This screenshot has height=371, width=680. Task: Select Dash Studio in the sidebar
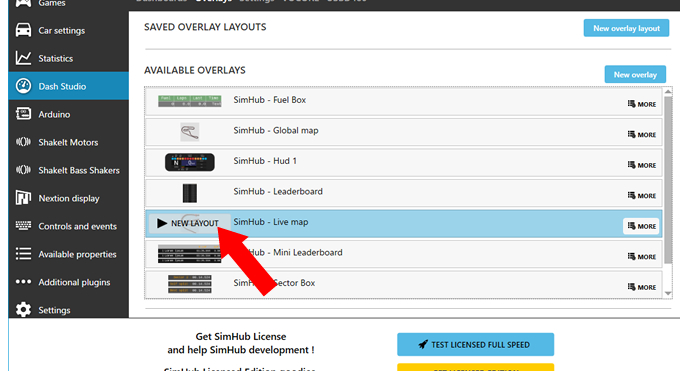pos(69,86)
